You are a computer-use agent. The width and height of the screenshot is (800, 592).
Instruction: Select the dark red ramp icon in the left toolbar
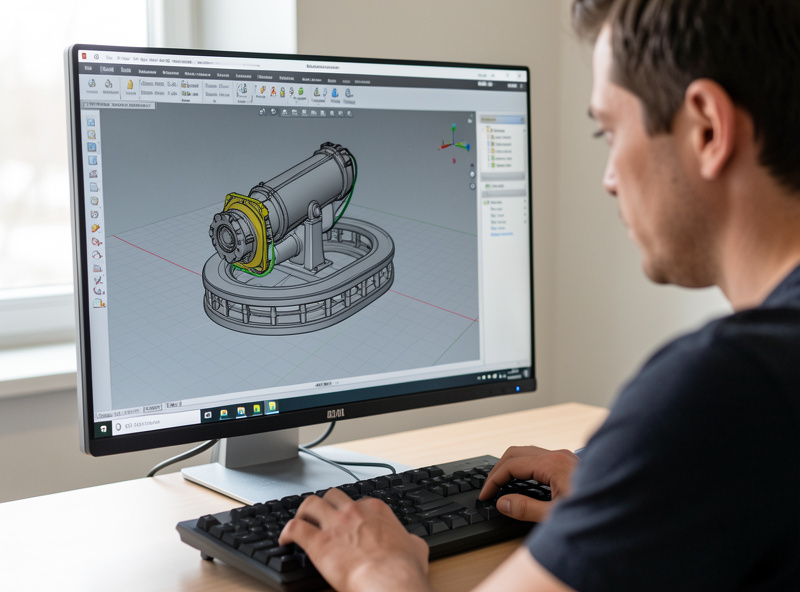tap(93, 174)
